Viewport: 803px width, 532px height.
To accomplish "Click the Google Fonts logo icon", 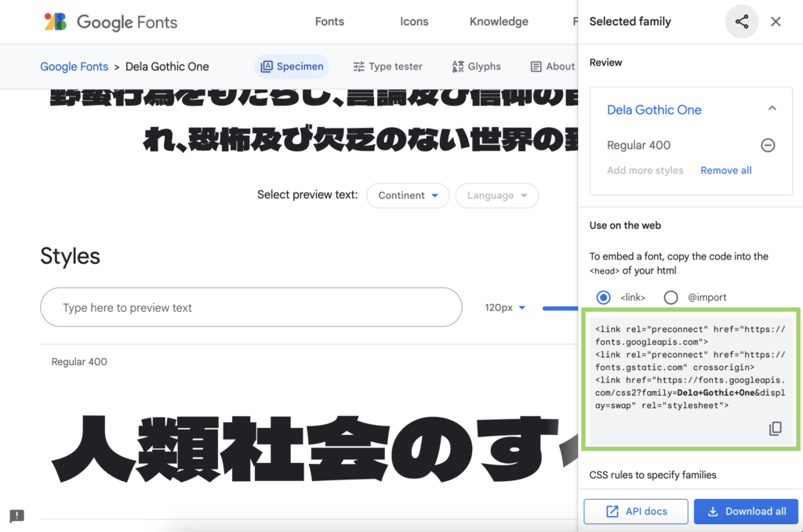I will [55, 22].
